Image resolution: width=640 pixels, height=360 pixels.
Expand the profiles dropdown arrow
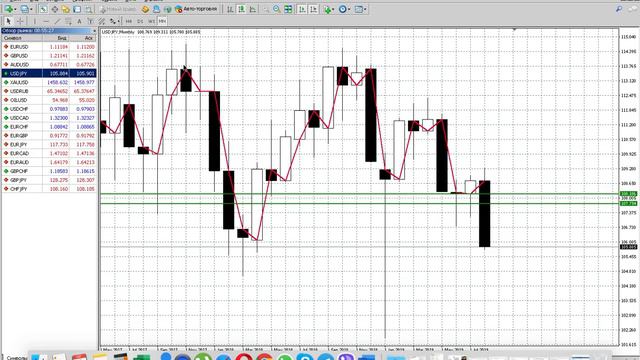click(x=31, y=9)
